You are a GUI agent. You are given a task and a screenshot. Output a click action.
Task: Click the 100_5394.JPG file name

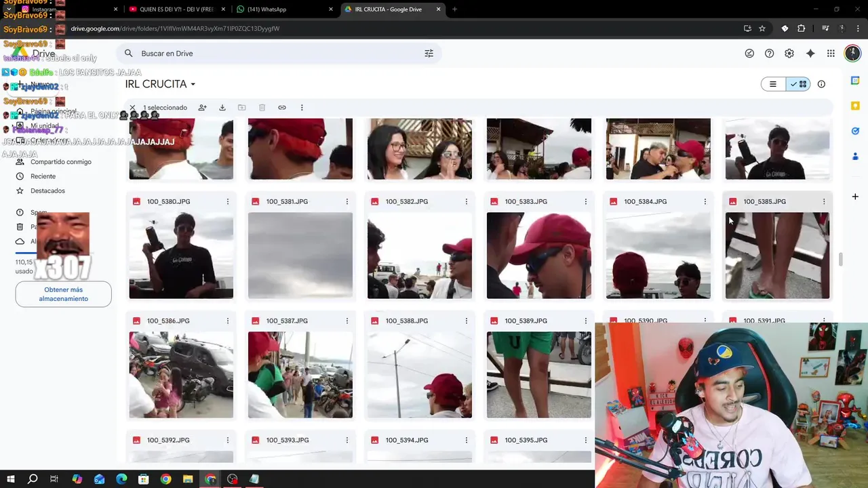407,441
